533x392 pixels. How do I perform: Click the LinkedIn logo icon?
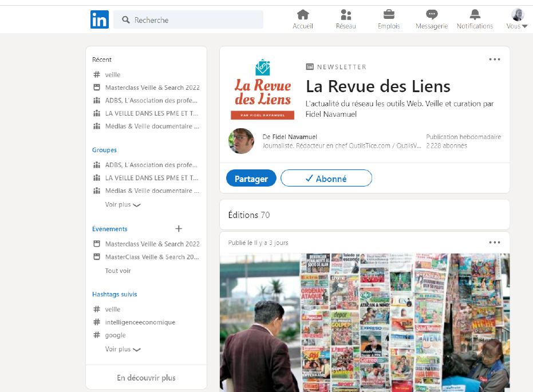(99, 19)
